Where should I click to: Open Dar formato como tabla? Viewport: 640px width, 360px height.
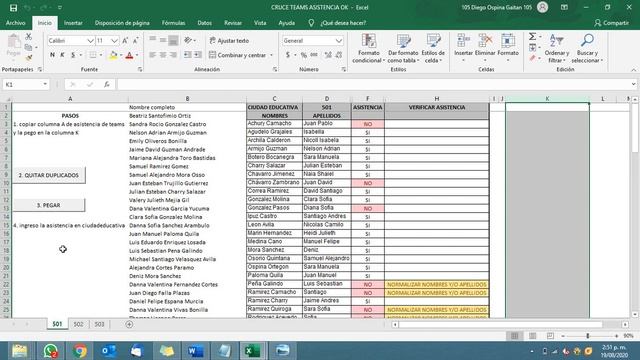click(x=403, y=48)
